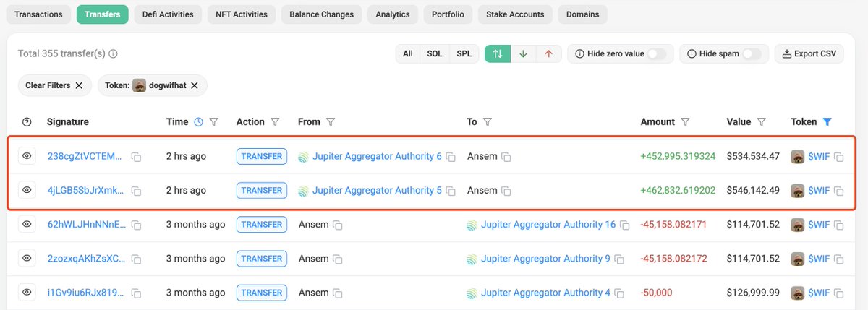Open the Domains tab
Image resolution: width=868 pixels, height=310 pixels.
click(582, 14)
